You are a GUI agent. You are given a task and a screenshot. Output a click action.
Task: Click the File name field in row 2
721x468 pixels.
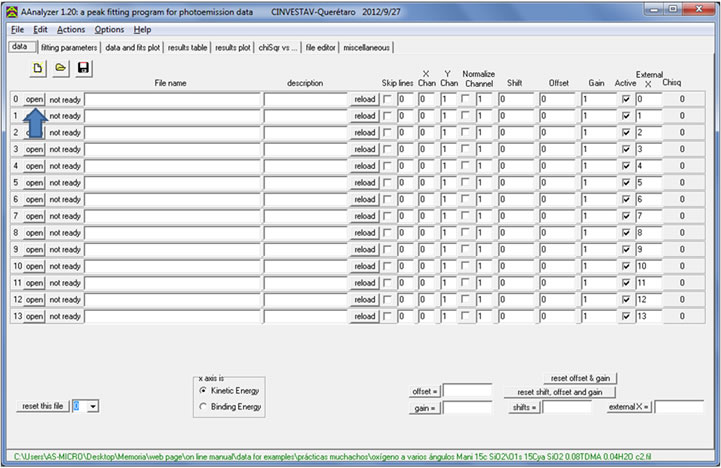pyautogui.click(x=172, y=133)
